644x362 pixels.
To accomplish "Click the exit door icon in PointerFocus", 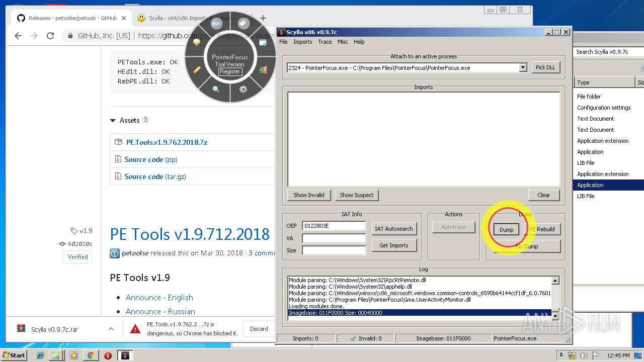I will 263,70.
